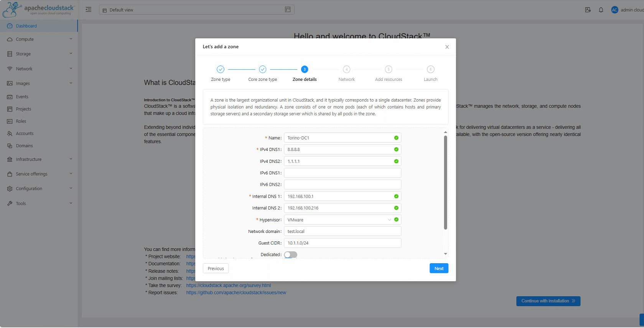Click the project icon in Default view selector
644x328 pixels.
[x=104, y=10]
